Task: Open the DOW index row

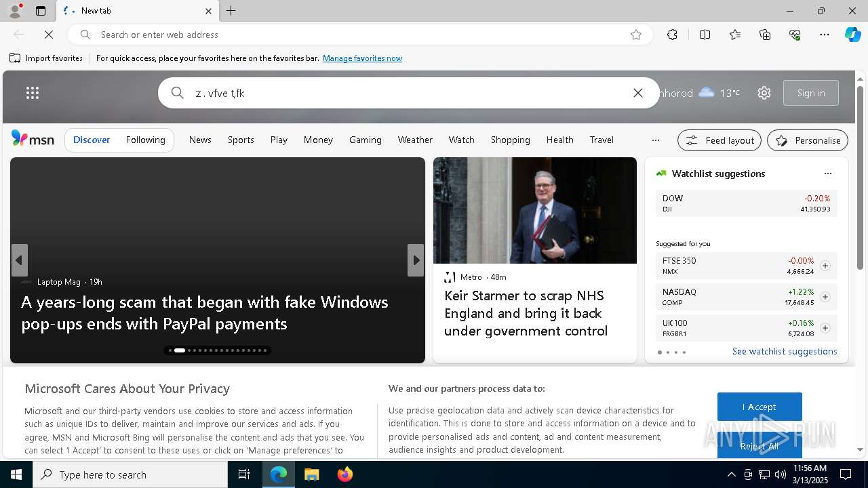Action: point(747,203)
